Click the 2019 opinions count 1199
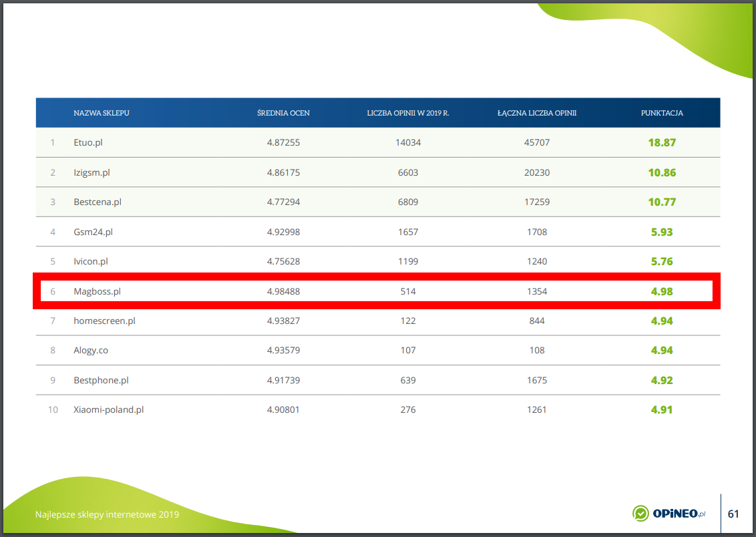 (x=408, y=261)
